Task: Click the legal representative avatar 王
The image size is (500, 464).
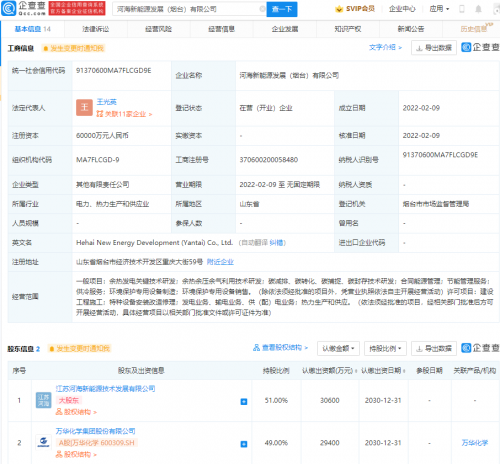Action: click(x=84, y=107)
